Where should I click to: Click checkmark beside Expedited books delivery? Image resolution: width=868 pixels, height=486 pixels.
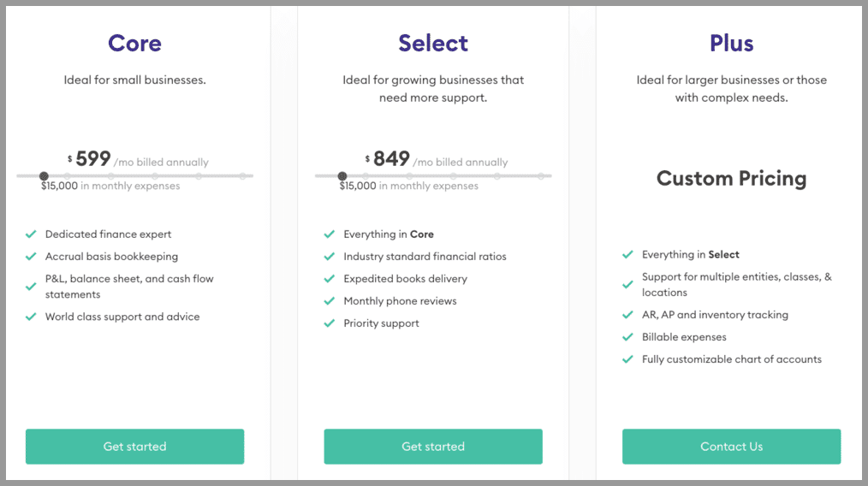click(330, 278)
